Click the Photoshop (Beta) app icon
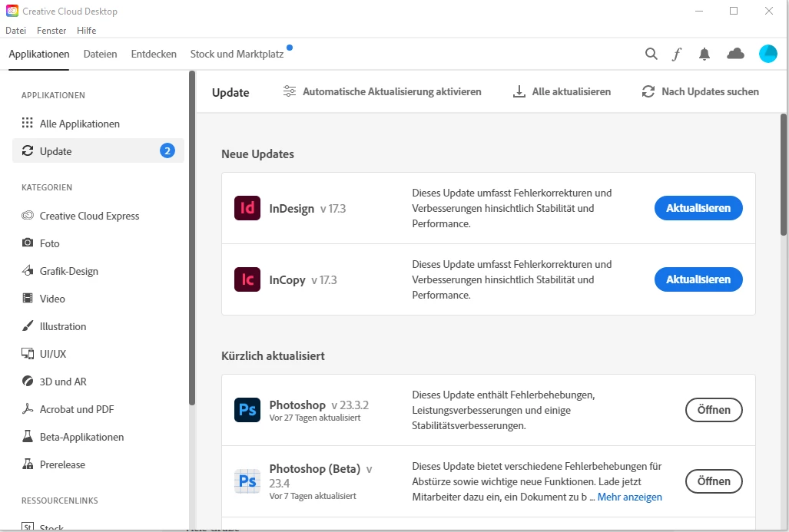 [247, 481]
